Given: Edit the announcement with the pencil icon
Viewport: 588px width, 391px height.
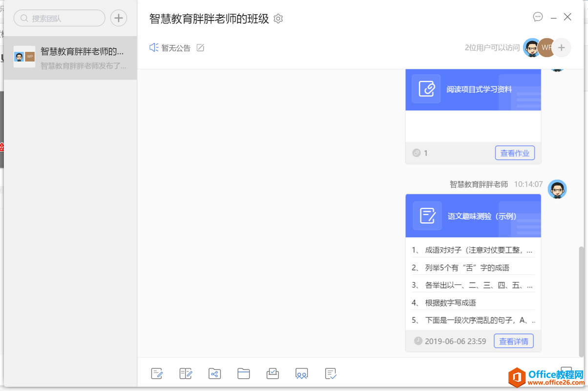Looking at the screenshot, I should [x=200, y=48].
